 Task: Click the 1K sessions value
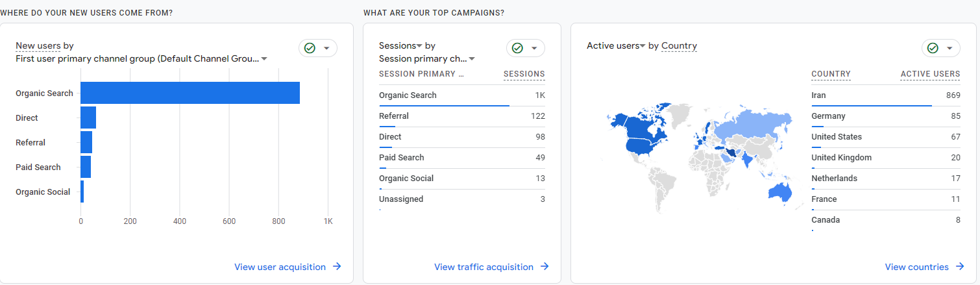tap(540, 95)
